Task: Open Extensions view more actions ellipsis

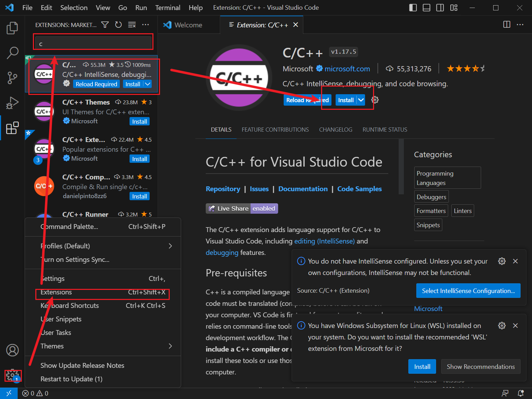Action: [x=145, y=25]
